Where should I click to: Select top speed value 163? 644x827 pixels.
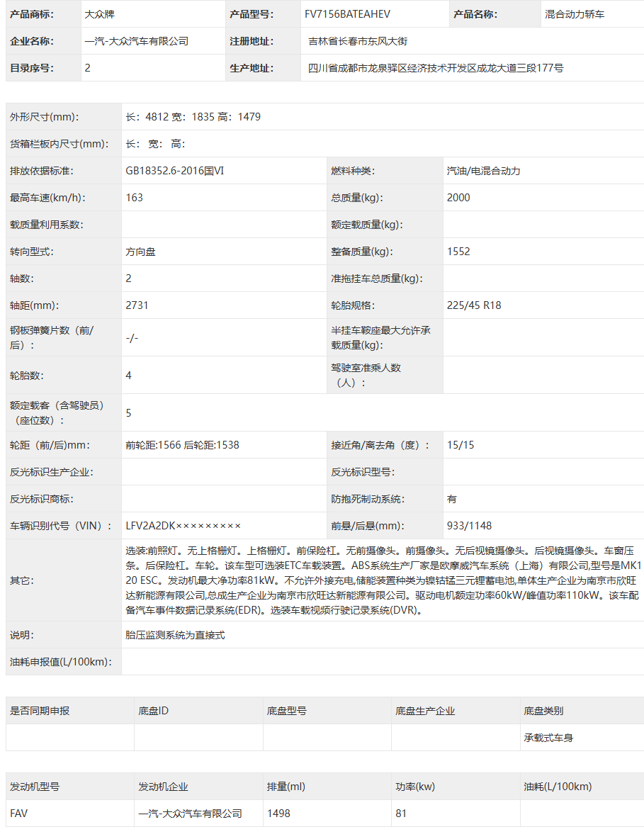(x=134, y=198)
